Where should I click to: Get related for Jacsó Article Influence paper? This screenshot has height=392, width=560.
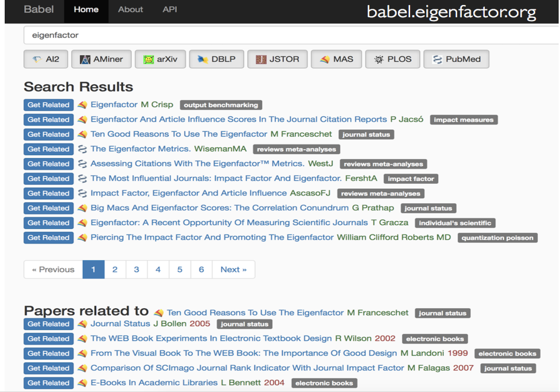tap(48, 120)
